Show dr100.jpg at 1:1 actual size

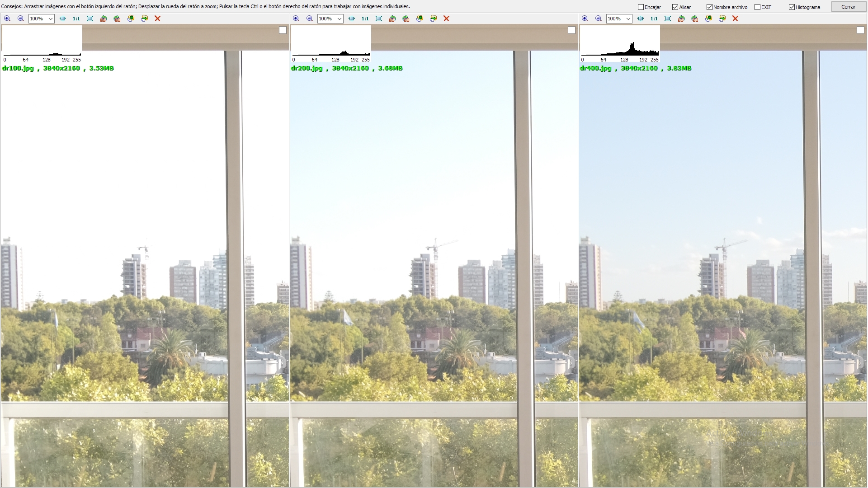[76, 19]
